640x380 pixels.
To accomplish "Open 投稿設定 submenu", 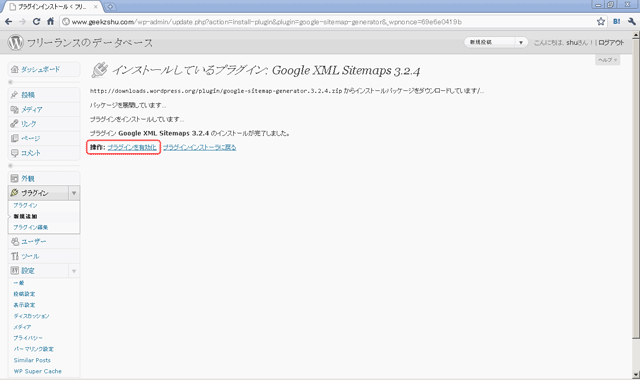I will coord(24,294).
